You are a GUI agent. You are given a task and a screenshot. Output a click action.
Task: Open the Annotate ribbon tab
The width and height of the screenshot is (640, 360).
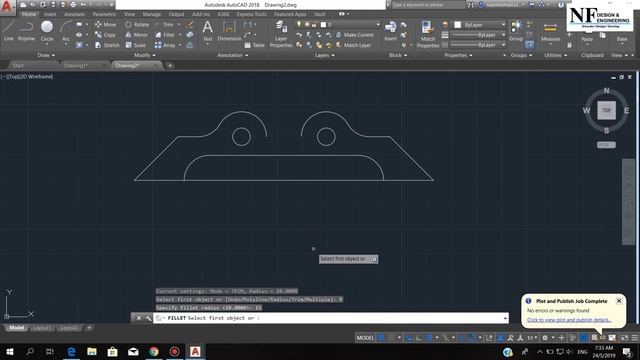click(x=75, y=14)
